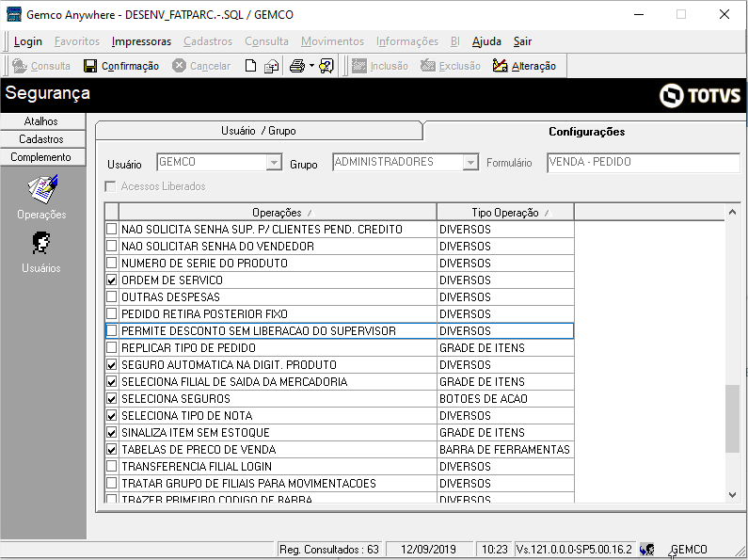Screen dimensions: 748x560
Task: Select row TRATAR GRUPO DE FILIAIS PARA MOVIMENTACOES
Action: tap(339, 483)
